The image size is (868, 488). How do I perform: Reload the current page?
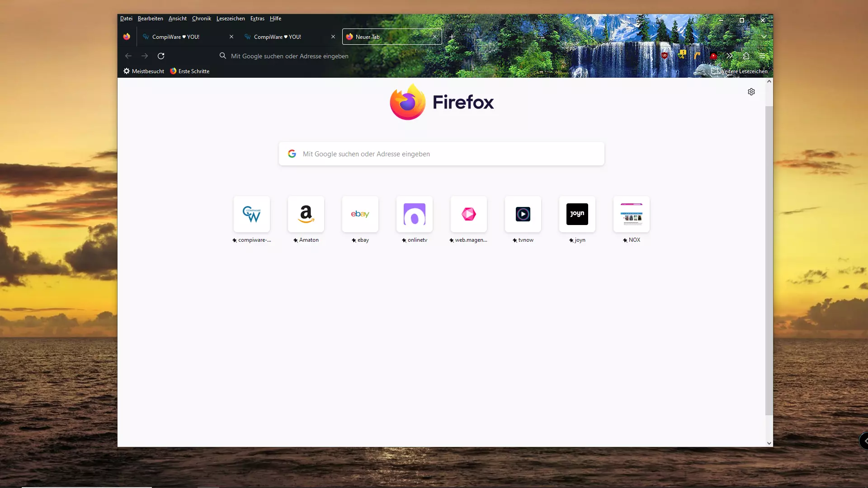click(161, 56)
